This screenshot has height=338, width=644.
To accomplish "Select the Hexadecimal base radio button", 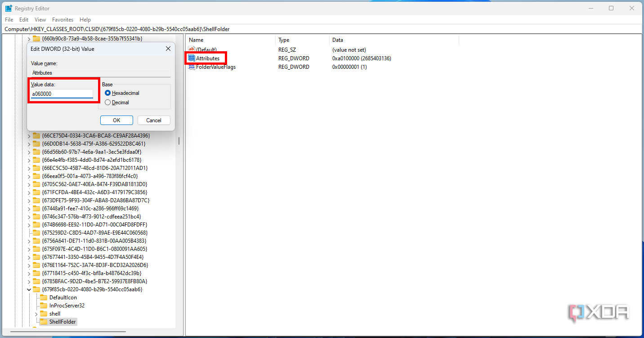I will 107,93.
